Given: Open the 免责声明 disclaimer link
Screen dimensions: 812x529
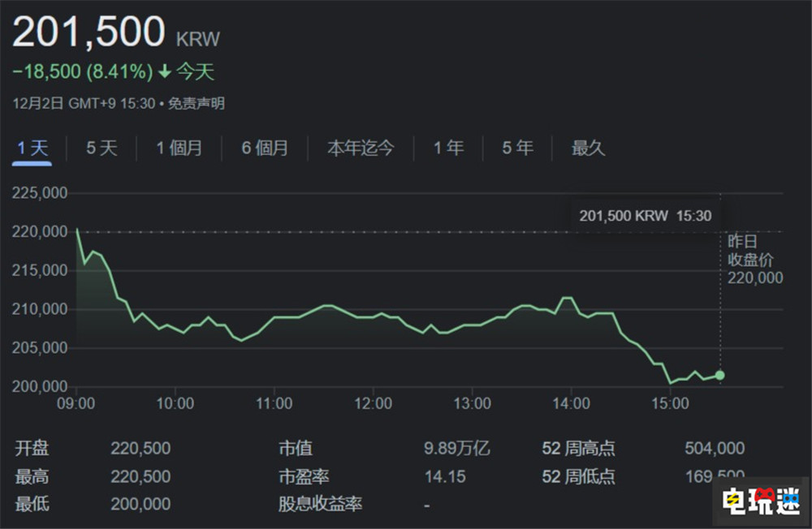Looking at the screenshot, I should point(197,104).
